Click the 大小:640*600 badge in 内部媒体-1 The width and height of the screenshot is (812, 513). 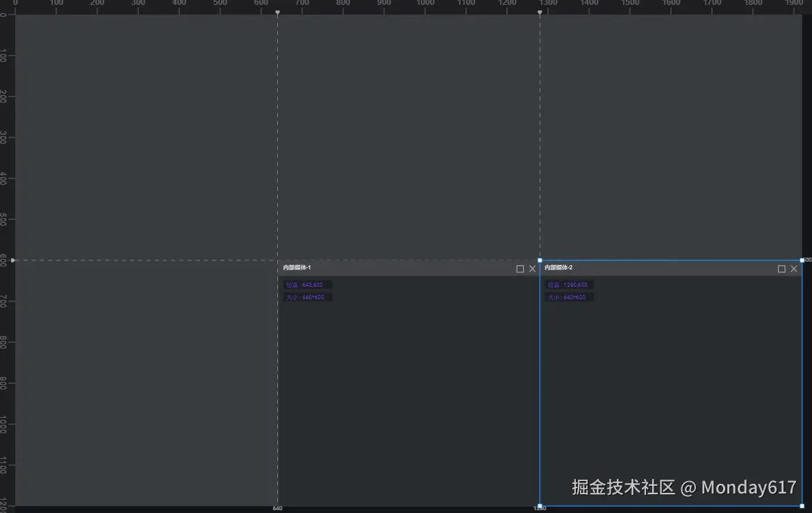point(306,296)
